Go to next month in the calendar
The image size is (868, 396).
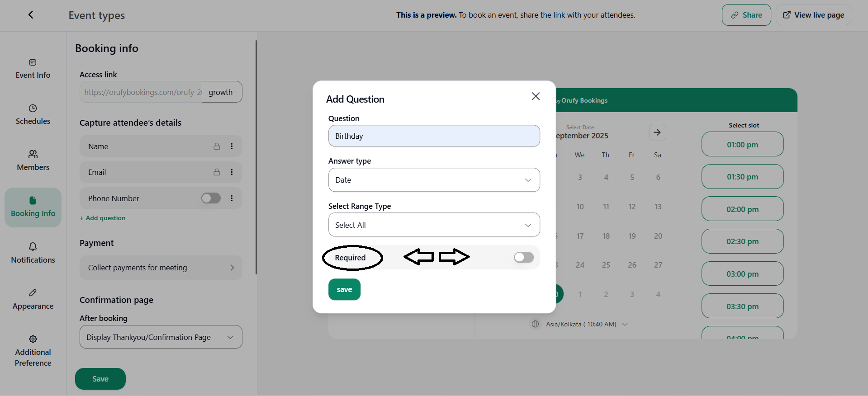pos(657,132)
